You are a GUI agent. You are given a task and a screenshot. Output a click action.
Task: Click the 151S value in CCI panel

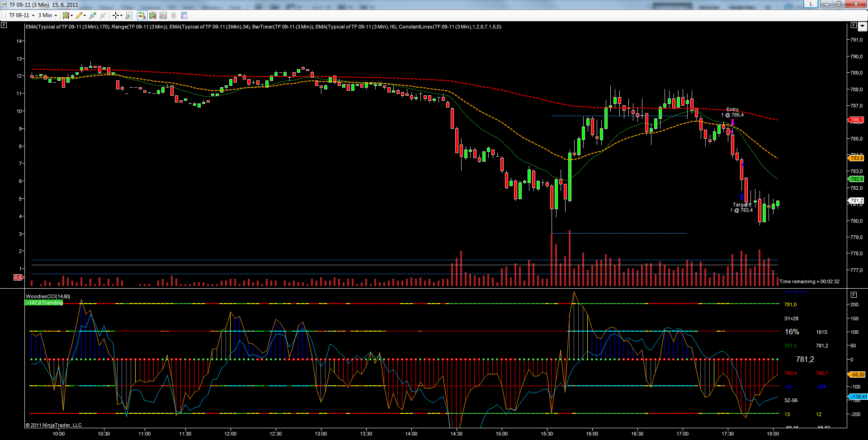coord(821,332)
